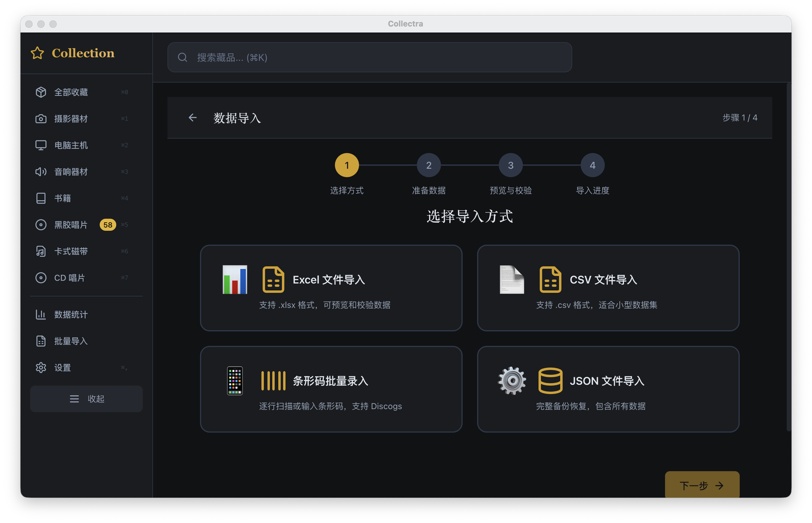Screen dimensions: 812x523
Task: Click the gold barcode icon
Action: point(273,381)
